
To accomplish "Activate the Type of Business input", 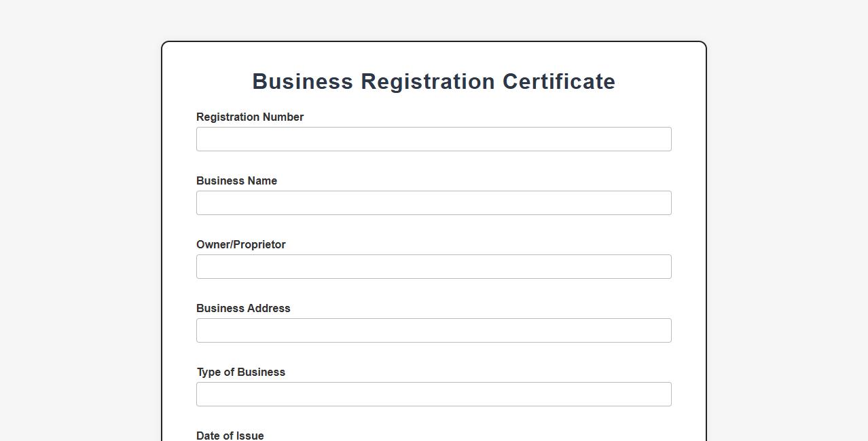I will (433, 394).
